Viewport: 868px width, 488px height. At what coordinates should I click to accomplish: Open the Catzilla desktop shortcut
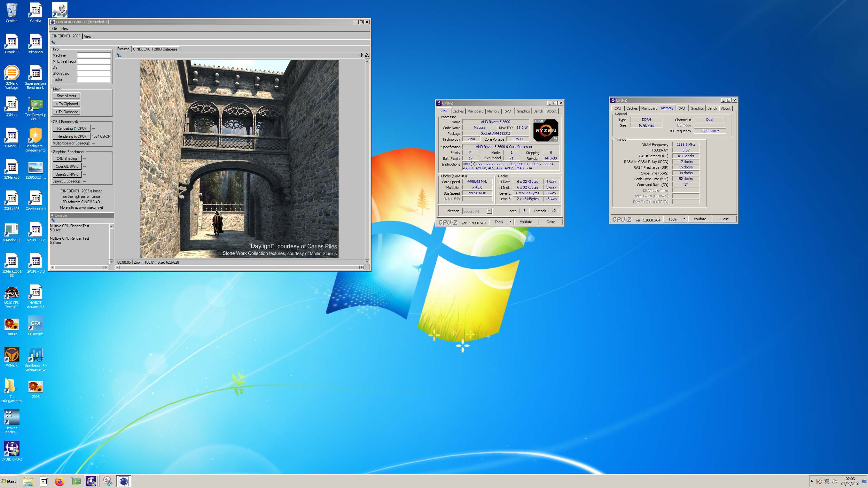[x=35, y=13]
